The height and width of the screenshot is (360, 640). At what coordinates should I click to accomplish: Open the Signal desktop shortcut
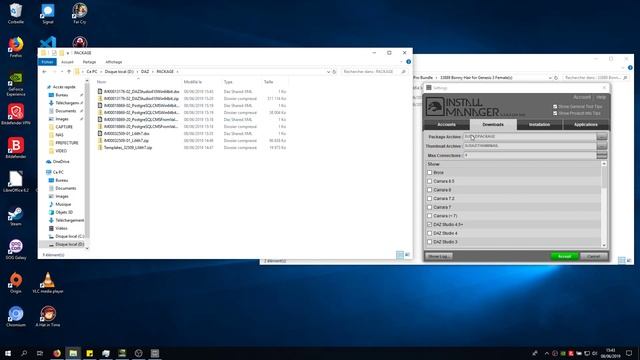point(47,13)
